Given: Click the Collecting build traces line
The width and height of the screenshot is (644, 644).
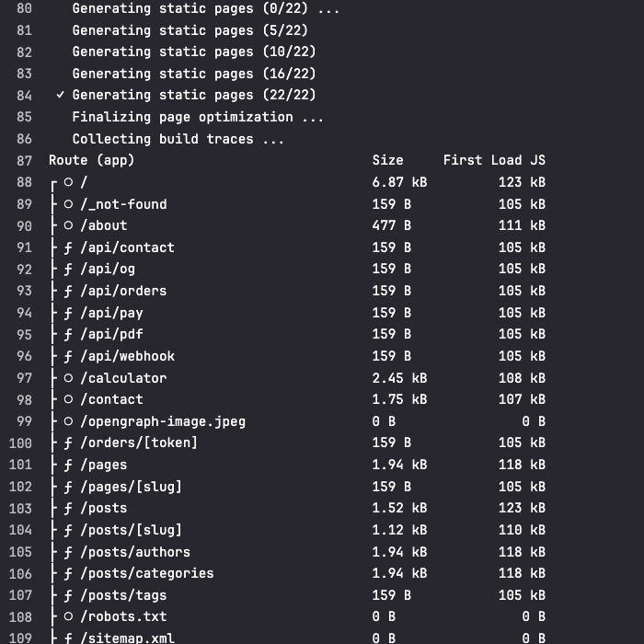Looking at the screenshot, I should pyautogui.click(x=178, y=139).
